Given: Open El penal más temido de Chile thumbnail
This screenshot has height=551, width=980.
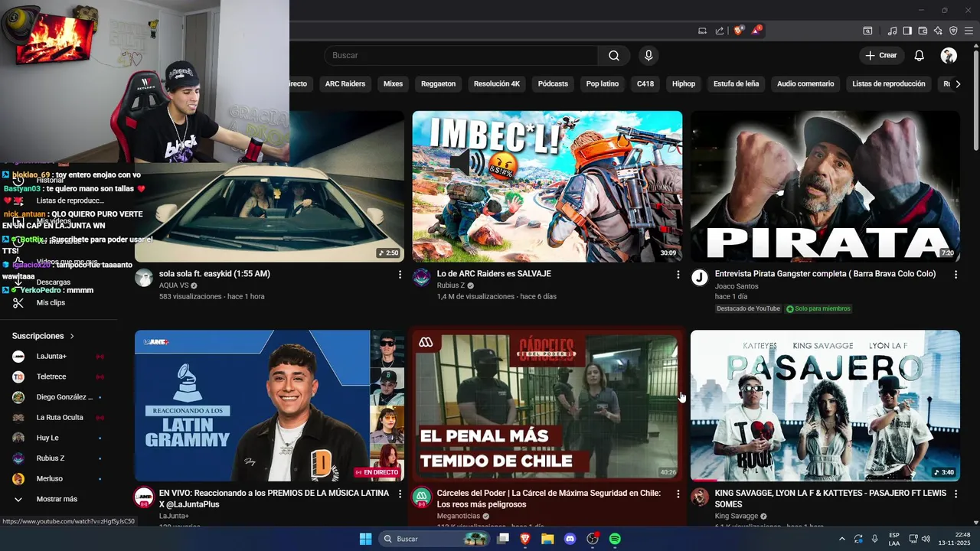Looking at the screenshot, I should 547,406.
